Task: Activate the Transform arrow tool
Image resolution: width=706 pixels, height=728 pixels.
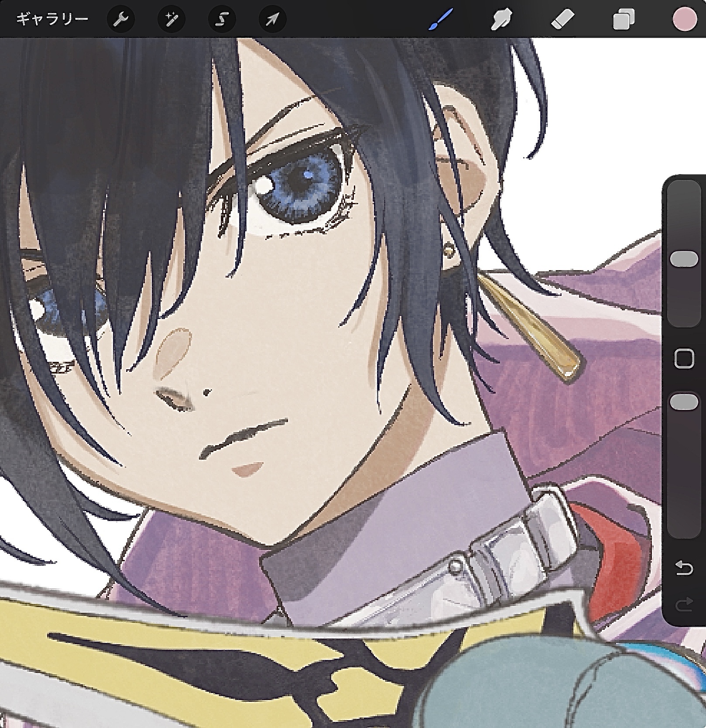Action: [272, 19]
